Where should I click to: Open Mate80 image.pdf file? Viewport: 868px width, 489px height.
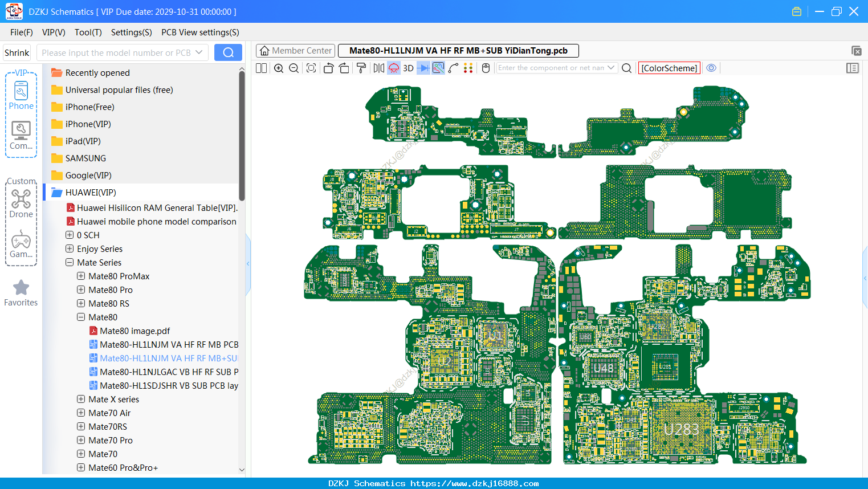pos(135,331)
